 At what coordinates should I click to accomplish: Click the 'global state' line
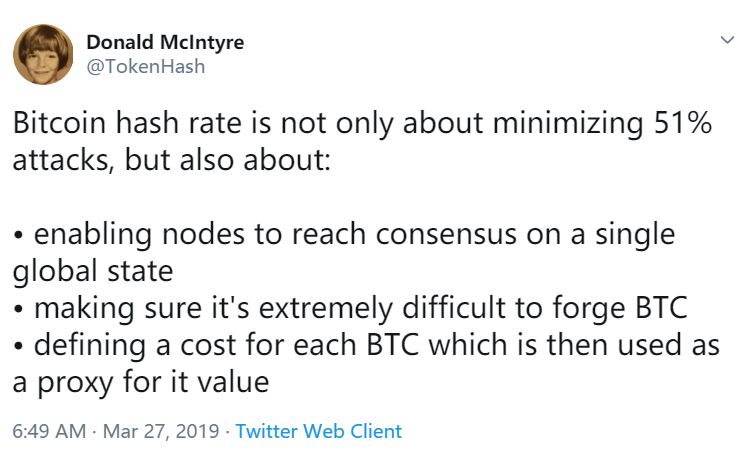click(x=93, y=272)
